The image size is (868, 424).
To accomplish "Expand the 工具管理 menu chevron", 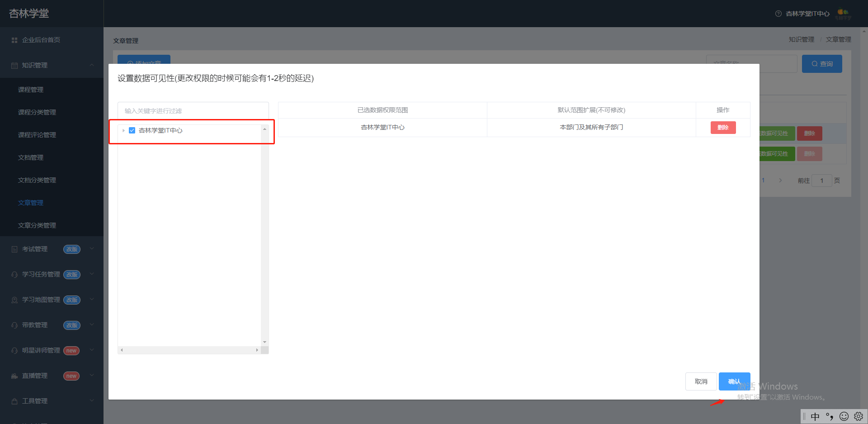I will click(x=92, y=400).
